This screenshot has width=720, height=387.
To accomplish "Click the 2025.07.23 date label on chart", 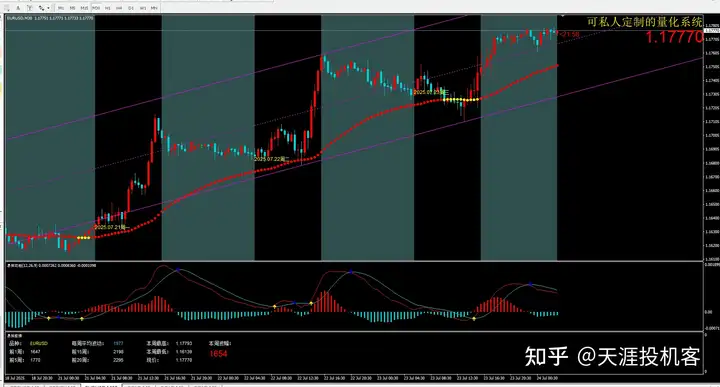I will pyautogui.click(x=431, y=92).
